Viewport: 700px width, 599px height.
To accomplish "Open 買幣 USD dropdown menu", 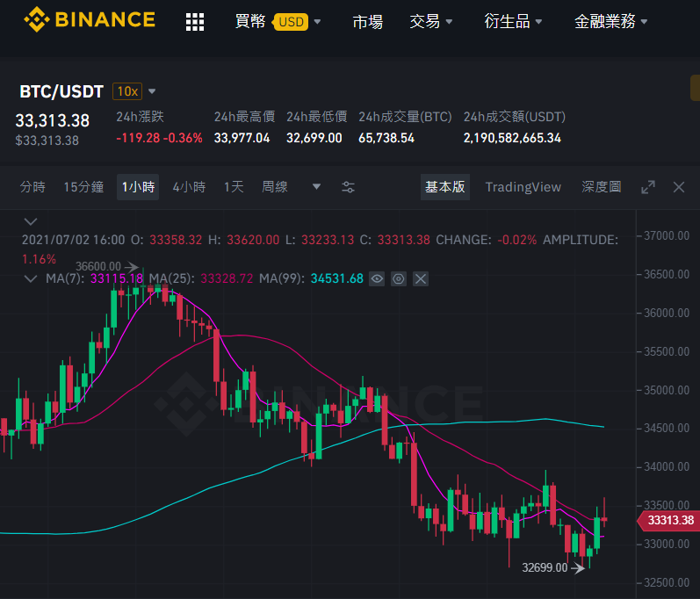I will click(x=278, y=21).
